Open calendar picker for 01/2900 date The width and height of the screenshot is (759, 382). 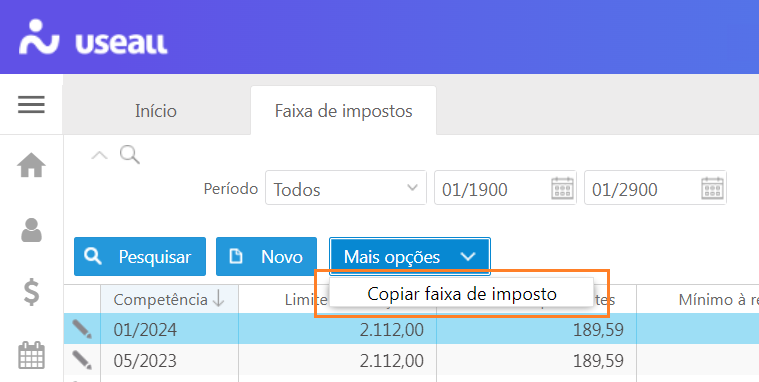pos(713,188)
